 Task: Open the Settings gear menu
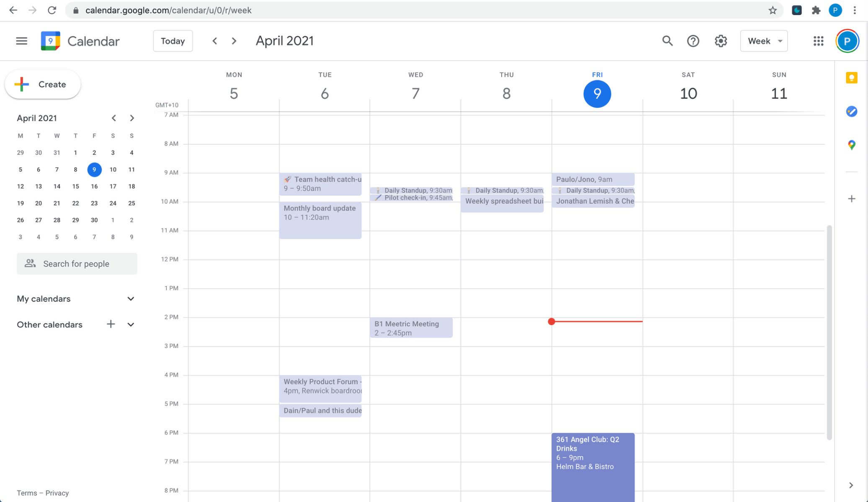pyautogui.click(x=721, y=41)
